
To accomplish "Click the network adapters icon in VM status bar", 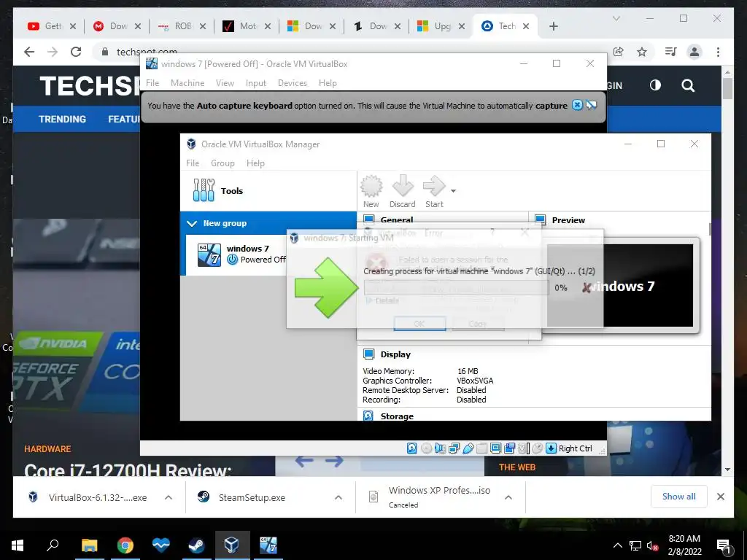I will 454,448.
